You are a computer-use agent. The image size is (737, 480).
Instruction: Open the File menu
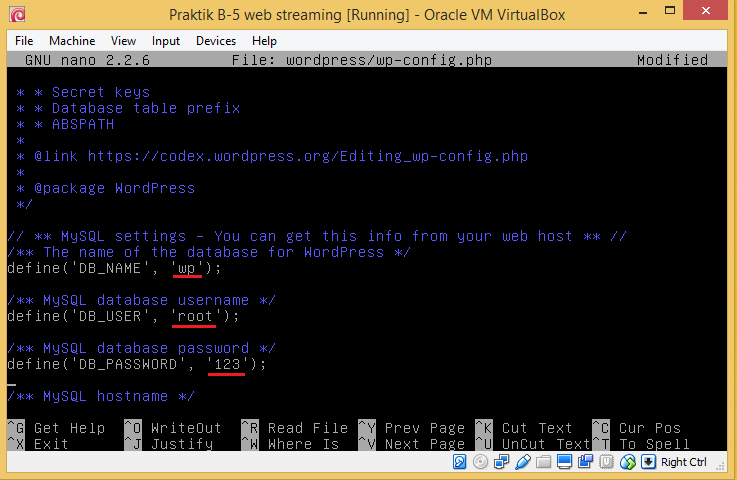[x=24, y=41]
